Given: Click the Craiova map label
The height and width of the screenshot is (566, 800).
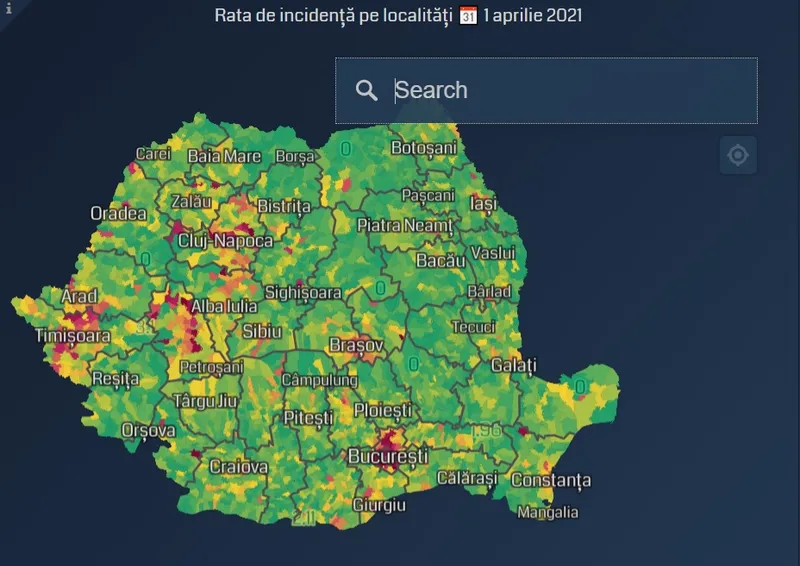Looking at the screenshot, I should pyautogui.click(x=238, y=467).
